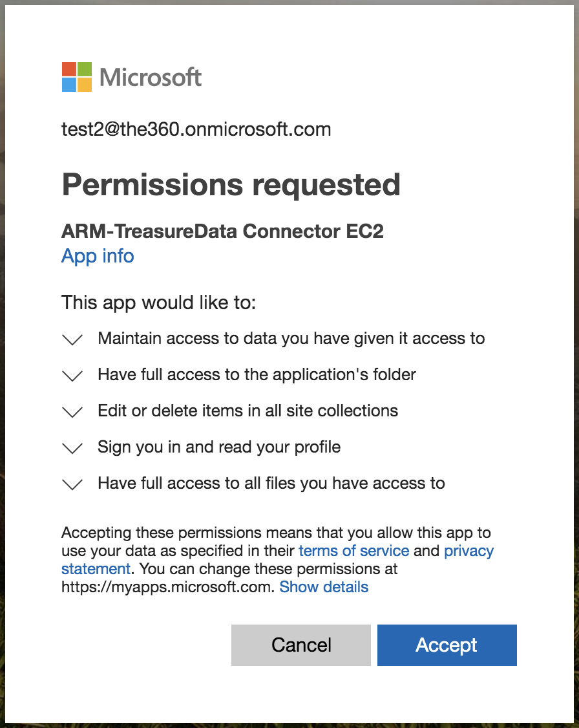
Task: Click the 'Permissions requested' heading
Action: pyautogui.click(x=231, y=185)
